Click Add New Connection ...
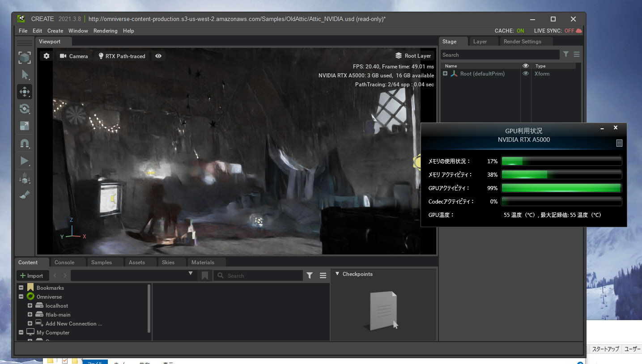Screen dimensions: 642x364 click(x=74, y=324)
